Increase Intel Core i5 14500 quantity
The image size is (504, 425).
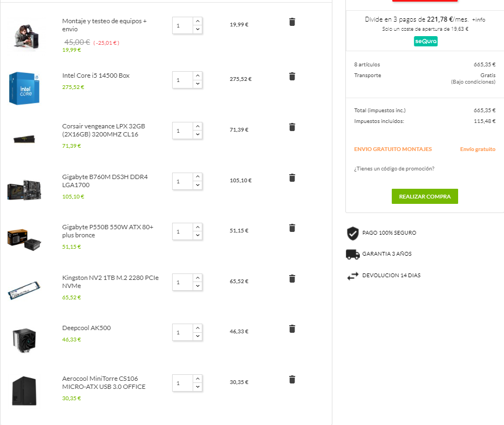[197, 76]
